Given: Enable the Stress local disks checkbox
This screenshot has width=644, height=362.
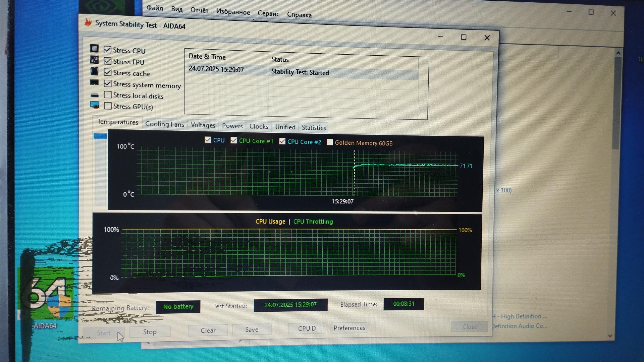Looking at the screenshot, I should 108,95.
